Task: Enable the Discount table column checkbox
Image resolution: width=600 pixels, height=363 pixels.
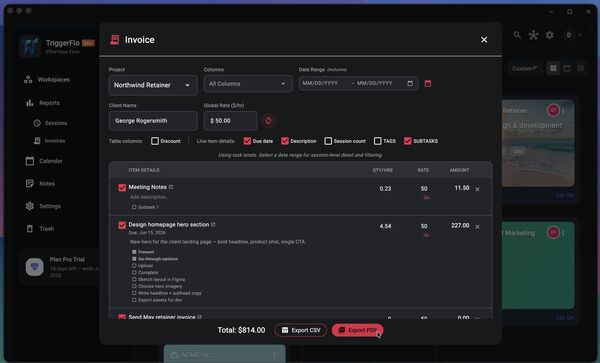Action: (155, 141)
